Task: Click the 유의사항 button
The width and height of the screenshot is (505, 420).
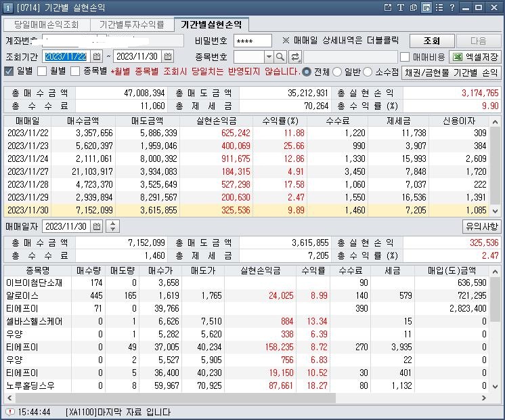Action: point(482,226)
